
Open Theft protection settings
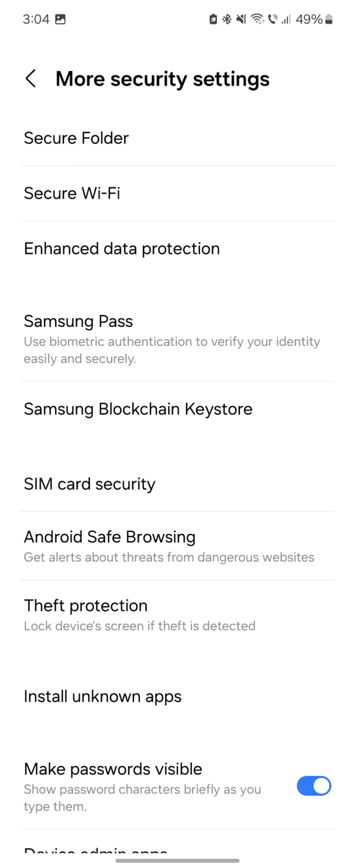pyautogui.click(x=86, y=605)
